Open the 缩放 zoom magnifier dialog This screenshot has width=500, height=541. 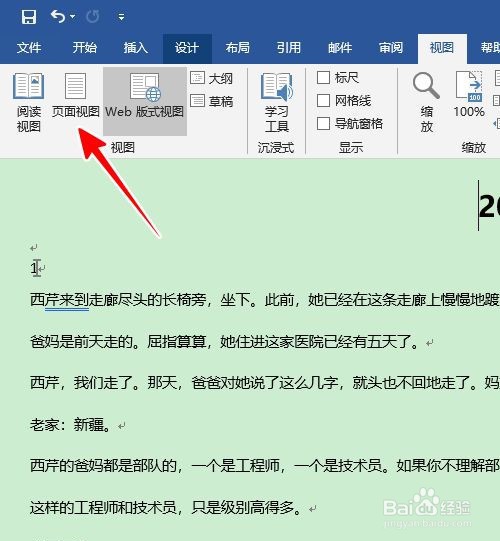(427, 102)
